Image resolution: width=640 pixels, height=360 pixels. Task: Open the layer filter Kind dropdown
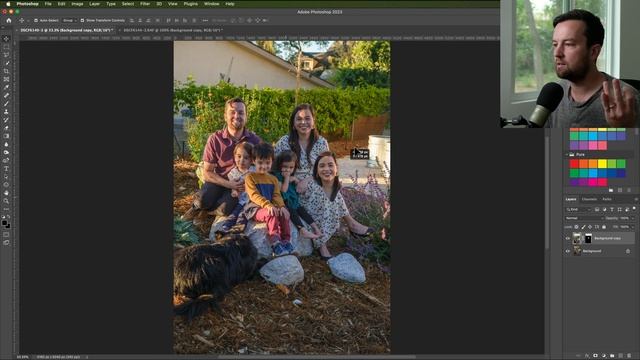point(578,209)
